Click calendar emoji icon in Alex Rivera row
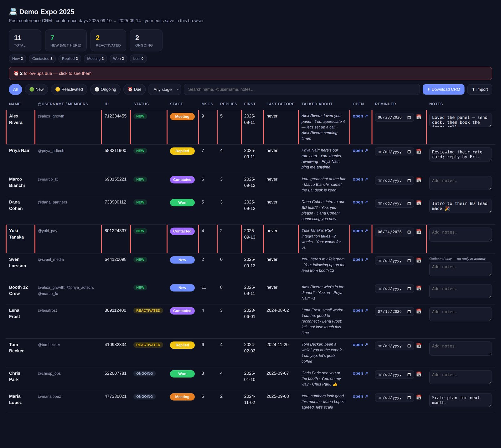 [x=419, y=117]
